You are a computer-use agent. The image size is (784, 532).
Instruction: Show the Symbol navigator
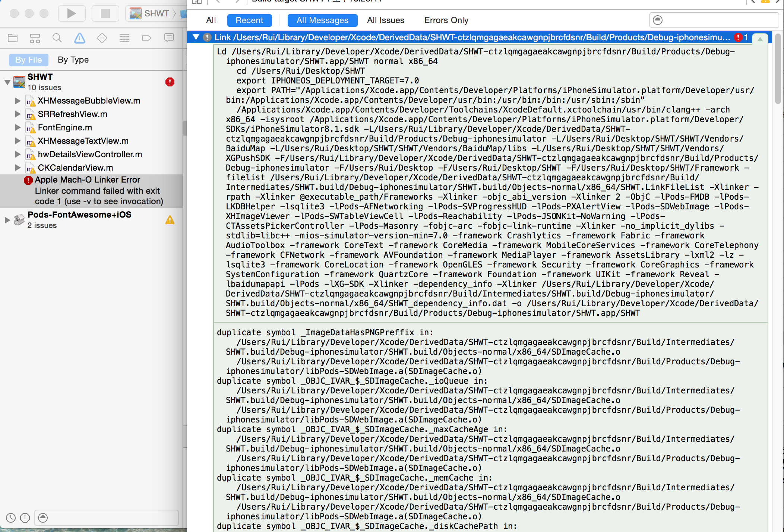coord(35,38)
